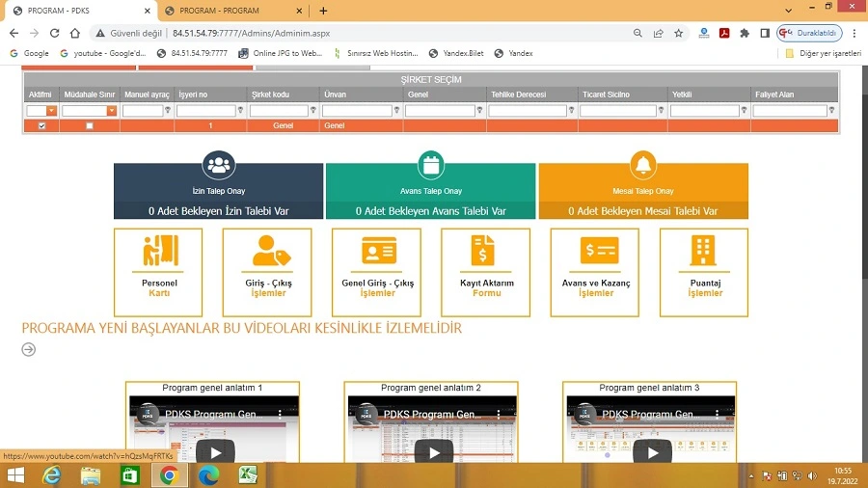Open Giriş - Çıkış İşlemleri tile
Image resolution: width=868 pixels, height=488 pixels.
tap(267, 271)
